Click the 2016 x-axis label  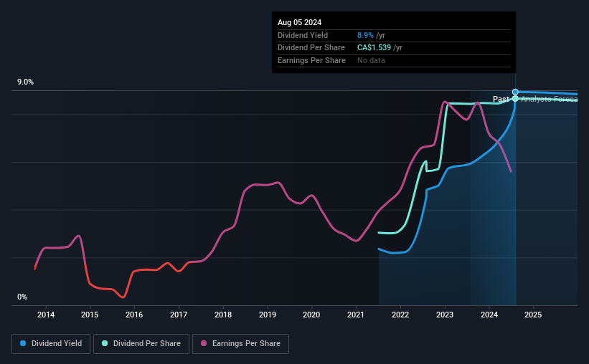(134, 315)
